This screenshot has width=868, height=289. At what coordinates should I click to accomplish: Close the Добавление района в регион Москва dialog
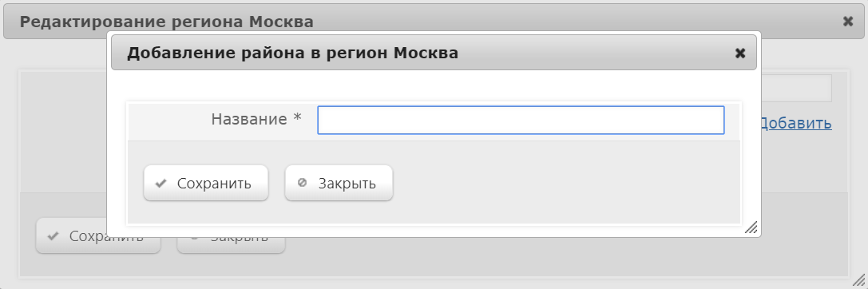(739, 53)
